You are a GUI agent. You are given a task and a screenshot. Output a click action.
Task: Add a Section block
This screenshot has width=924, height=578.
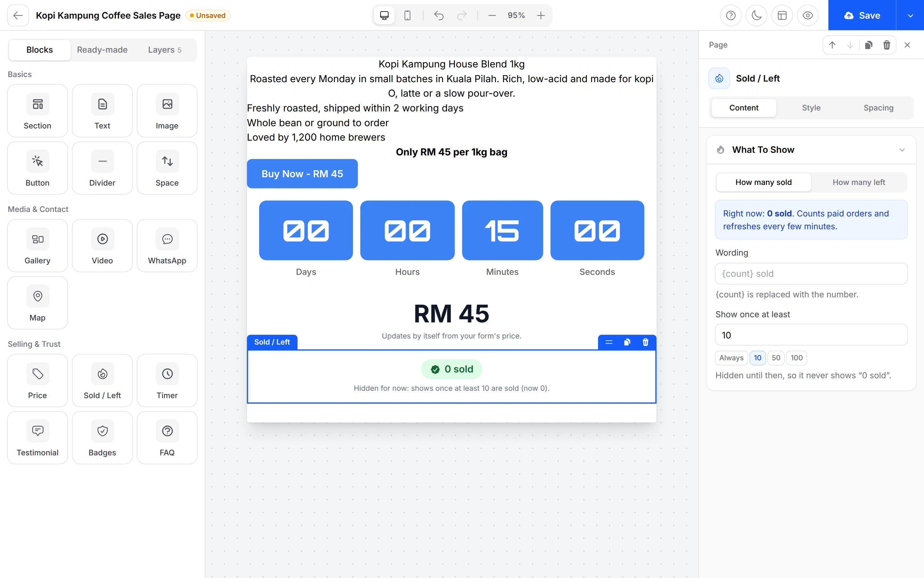(x=38, y=111)
